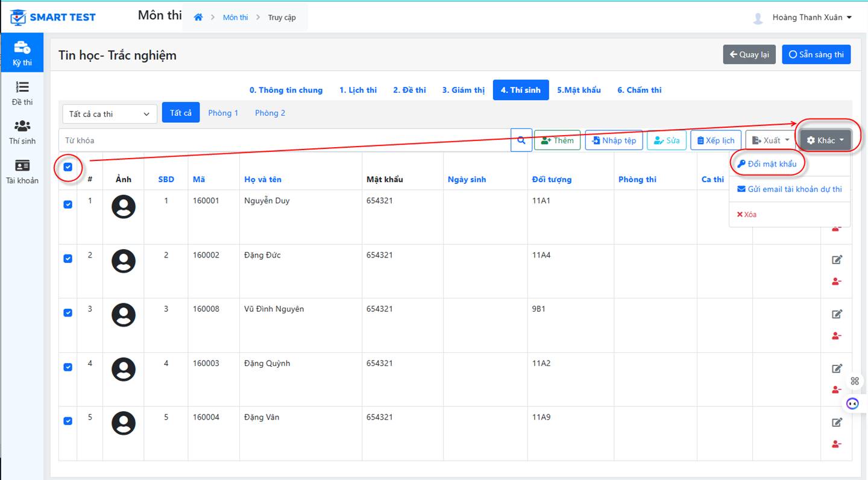Select Gửi email tài khoản dự thi
The width and height of the screenshot is (868, 480).
click(x=790, y=189)
